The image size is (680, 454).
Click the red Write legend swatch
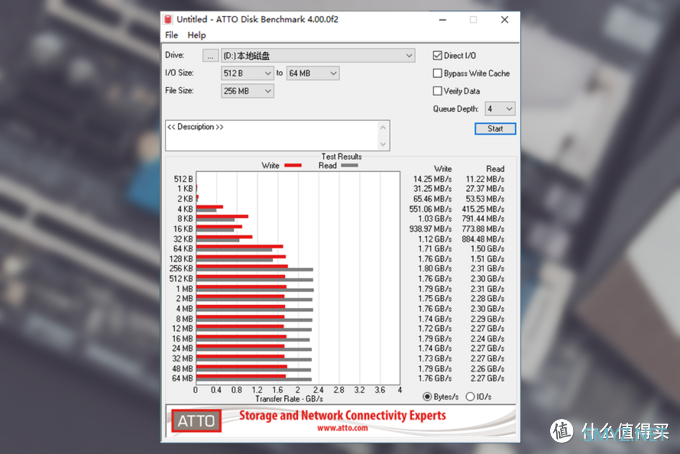click(293, 165)
